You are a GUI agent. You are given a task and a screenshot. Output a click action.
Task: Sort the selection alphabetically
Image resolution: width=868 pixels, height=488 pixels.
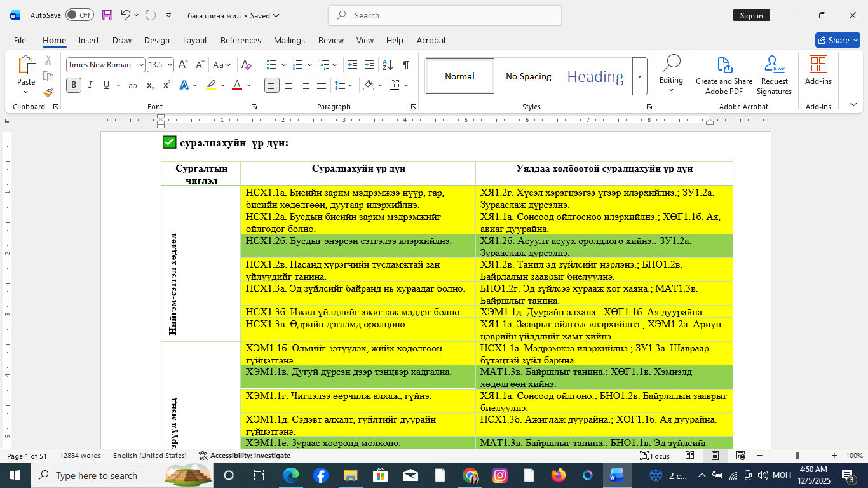387,65
